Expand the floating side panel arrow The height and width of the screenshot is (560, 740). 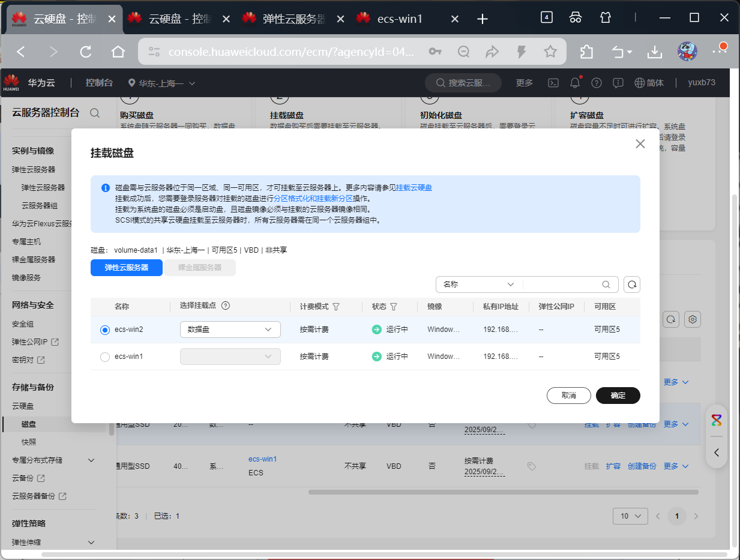717,453
